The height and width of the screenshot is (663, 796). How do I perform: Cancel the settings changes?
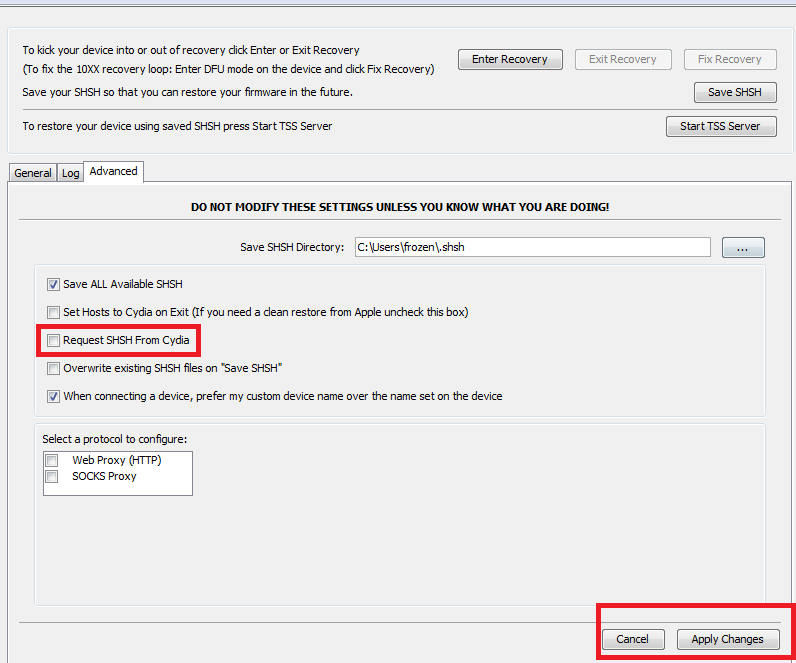[x=633, y=639]
